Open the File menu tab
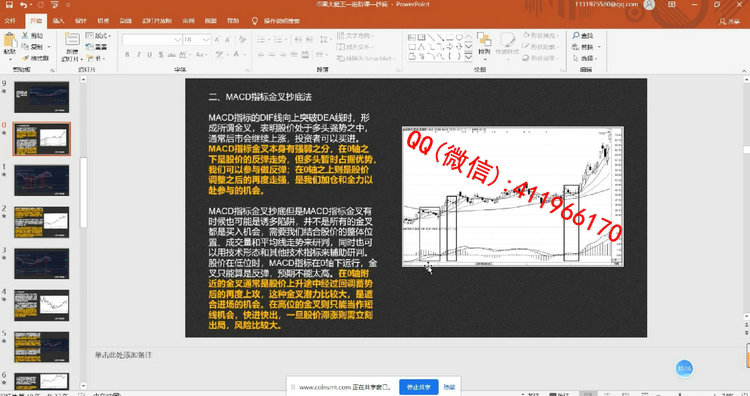Viewport: 750px width, 396px height. pyautogui.click(x=10, y=21)
